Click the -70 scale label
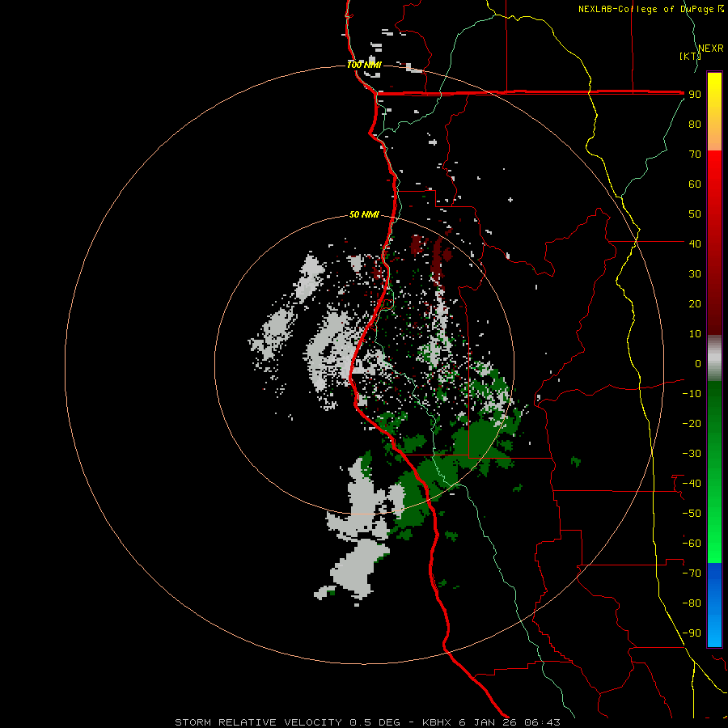This screenshot has height=728, width=728. (x=692, y=574)
